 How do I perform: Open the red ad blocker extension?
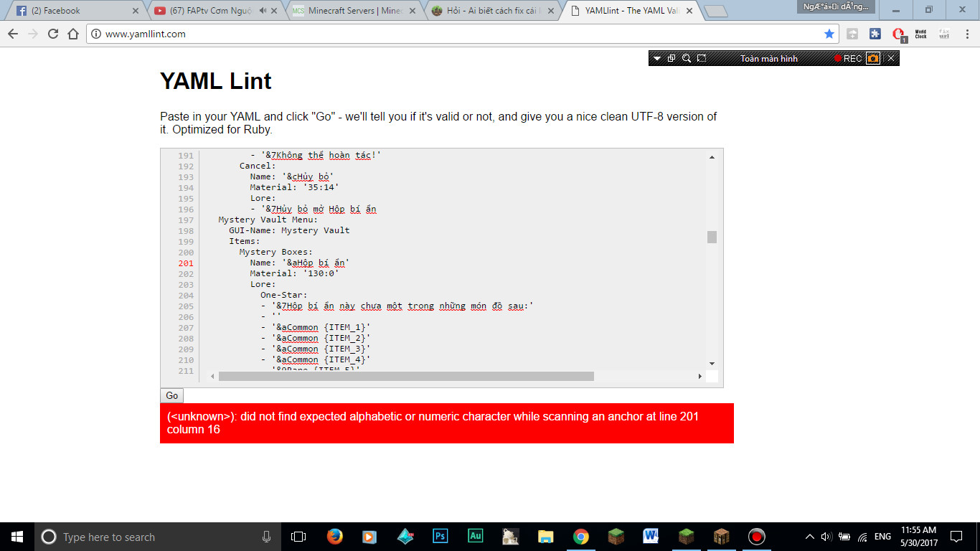[898, 34]
